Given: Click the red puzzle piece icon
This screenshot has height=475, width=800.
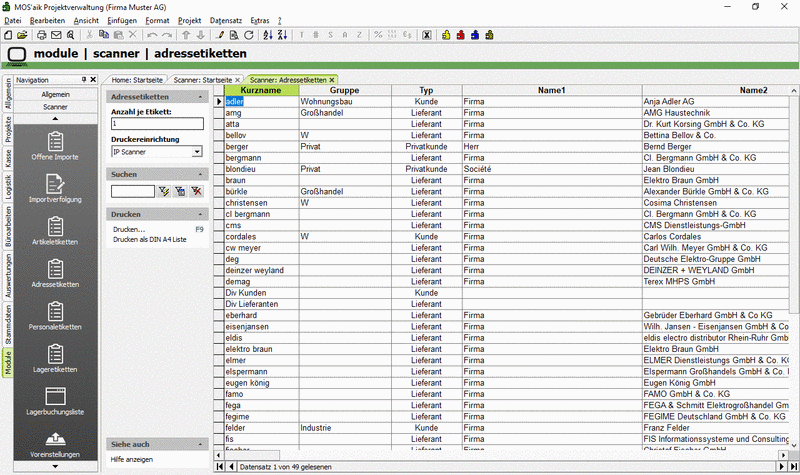Looking at the screenshot, I should [461, 35].
